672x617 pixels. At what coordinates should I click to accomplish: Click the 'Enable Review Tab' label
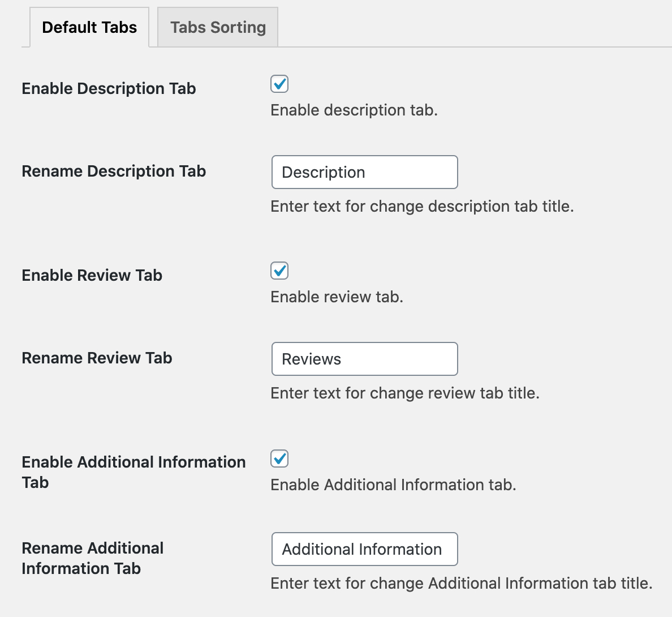92,275
